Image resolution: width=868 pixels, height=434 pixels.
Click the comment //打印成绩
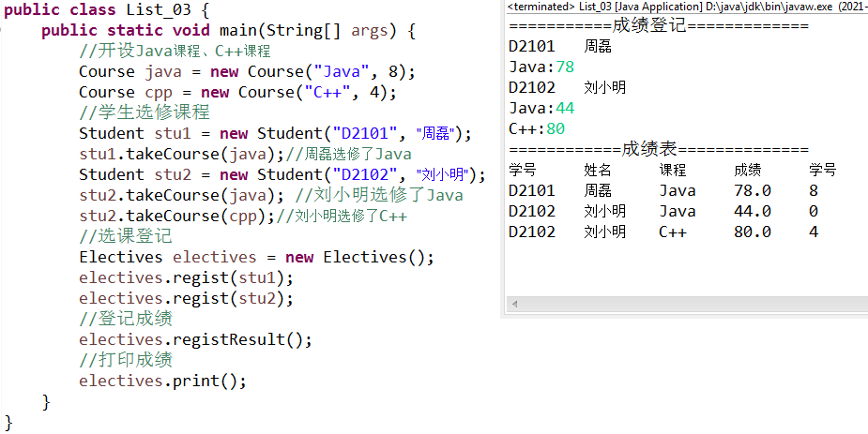[x=126, y=360]
